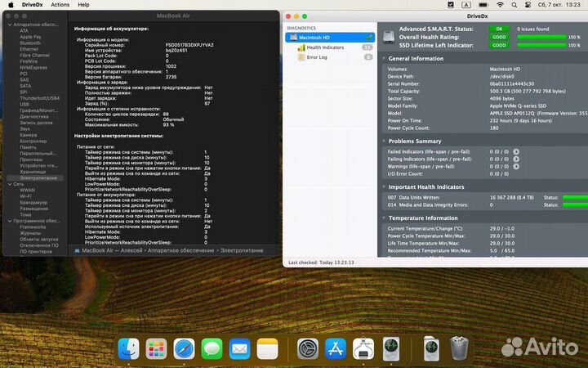
Task: Select Health Indicators in DriveDx sidebar
Action: 325,47
